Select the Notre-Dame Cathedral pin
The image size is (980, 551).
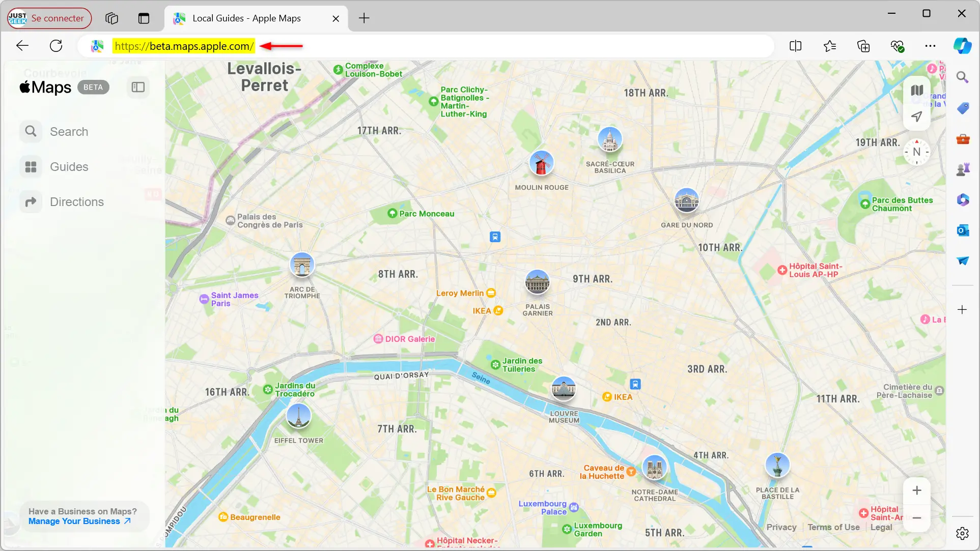pos(654,468)
